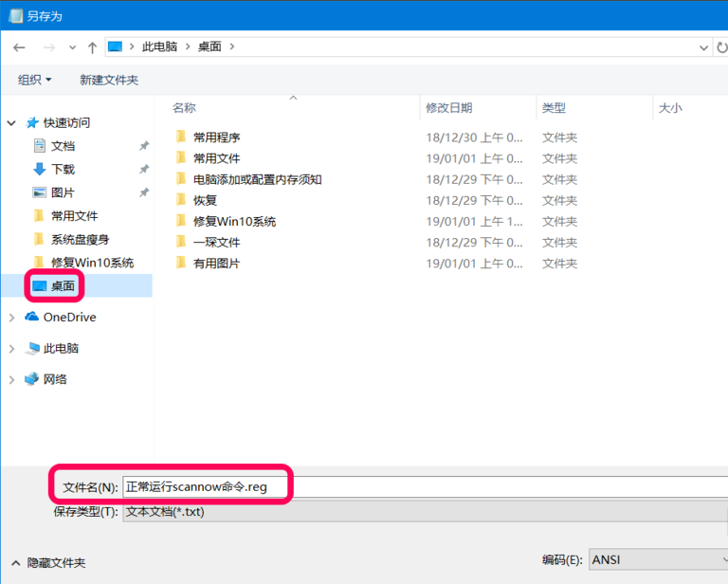Select 桌面 in the address breadcrumb
Screen dimensions: 728x584
pyautogui.click(x=209, y=46)
